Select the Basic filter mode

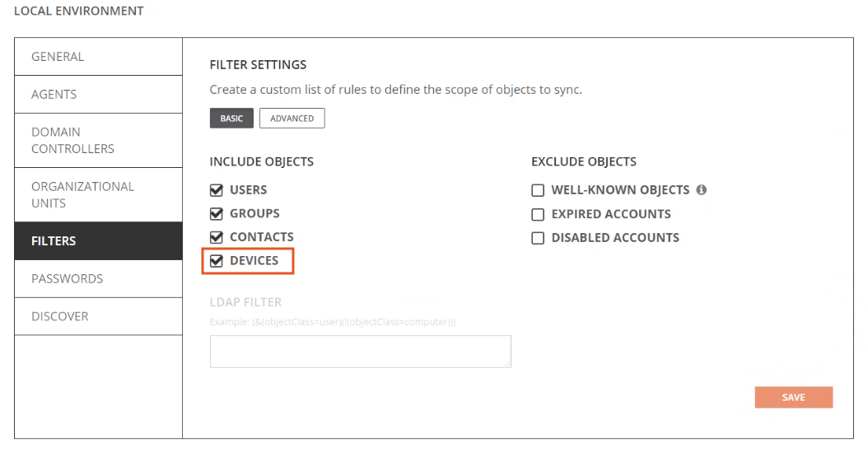231,119
